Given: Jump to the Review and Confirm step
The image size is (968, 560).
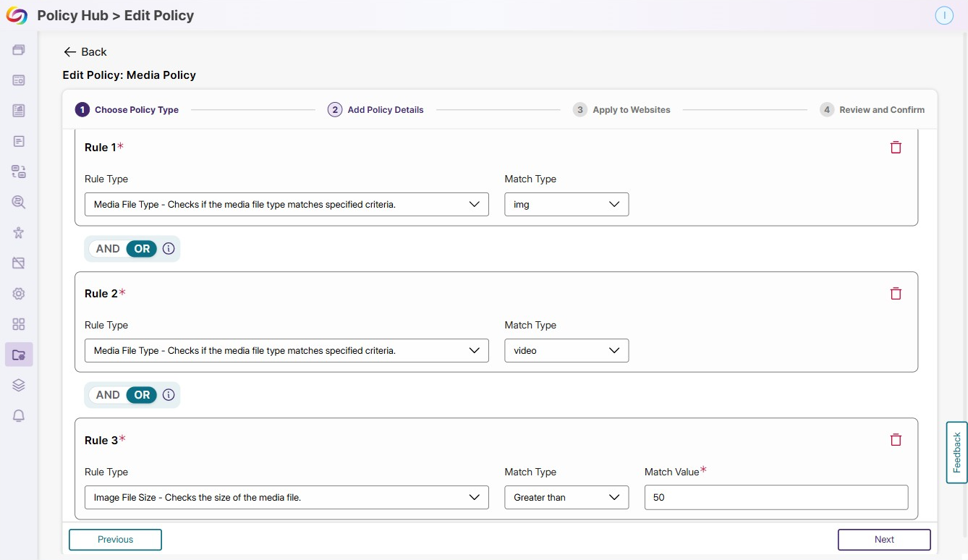Looking at the screenshot, I should pos(873,110).
